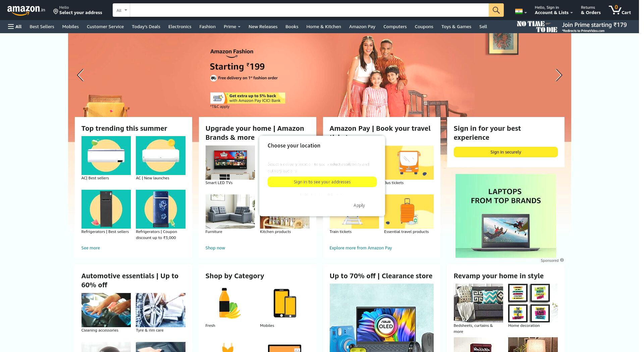Open Books in navigation bar
Image resolution: width=644 pixels, height=352 pixels.
[292, 26]
